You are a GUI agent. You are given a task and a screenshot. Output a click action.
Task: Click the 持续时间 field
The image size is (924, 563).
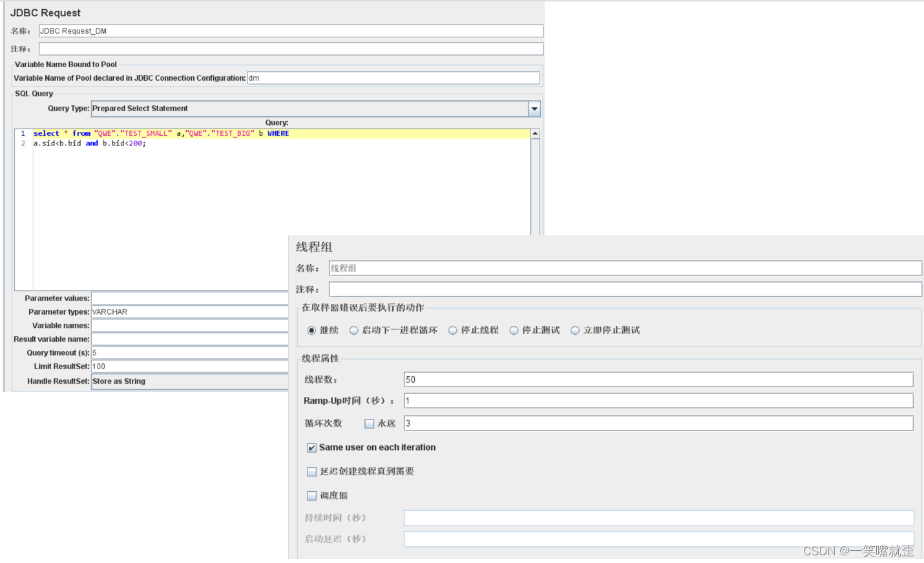tap(658, 518)
